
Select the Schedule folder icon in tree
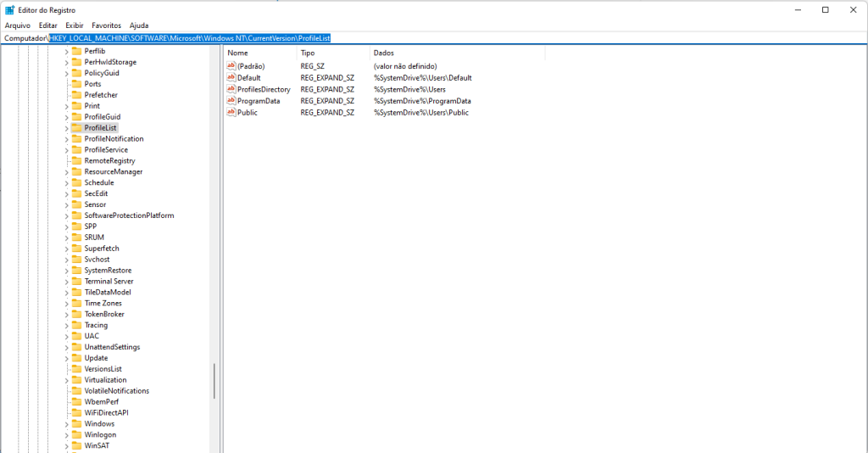tap(77, 182)
